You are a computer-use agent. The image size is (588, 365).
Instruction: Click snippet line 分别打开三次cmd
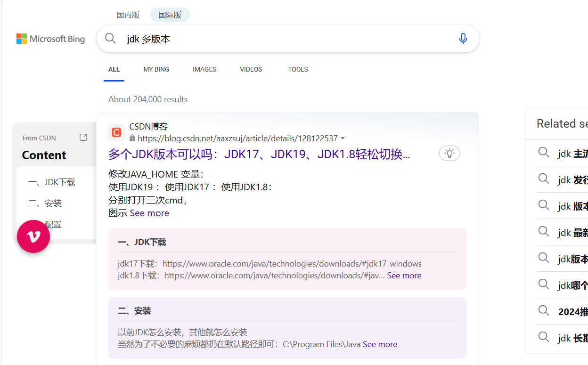tap(148, 200)
